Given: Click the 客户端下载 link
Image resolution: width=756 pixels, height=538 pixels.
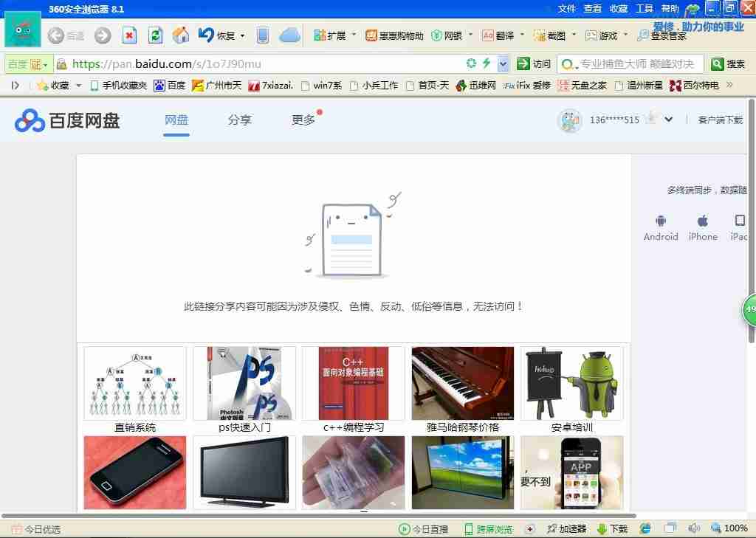Looking at the screenshot, I should point(720,120).
